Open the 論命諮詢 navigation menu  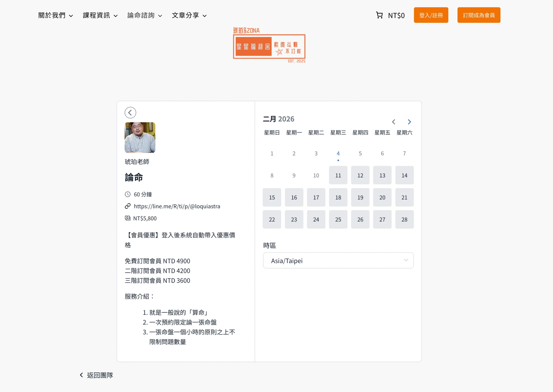click(x=145, y=16)
